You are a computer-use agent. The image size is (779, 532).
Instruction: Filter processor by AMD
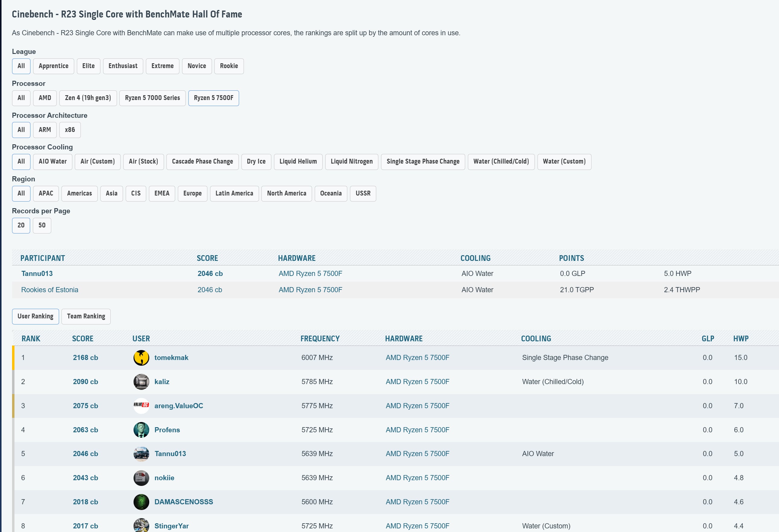[x=45, y=98]
